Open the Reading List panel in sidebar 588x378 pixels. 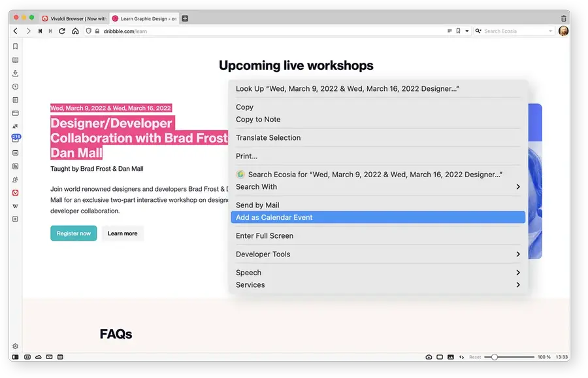[16, 60]
